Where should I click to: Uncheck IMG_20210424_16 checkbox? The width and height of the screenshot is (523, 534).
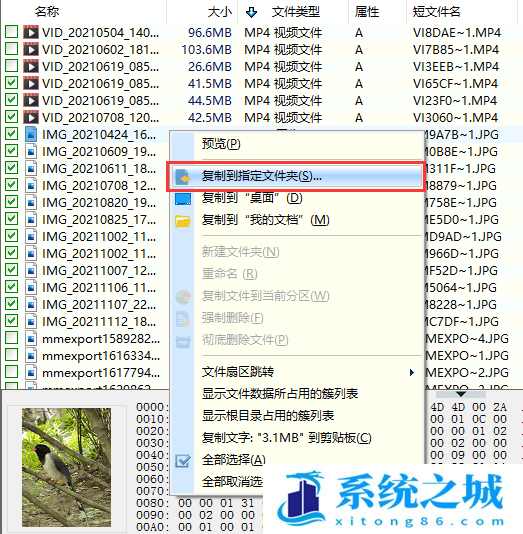(x=12, y=134)
